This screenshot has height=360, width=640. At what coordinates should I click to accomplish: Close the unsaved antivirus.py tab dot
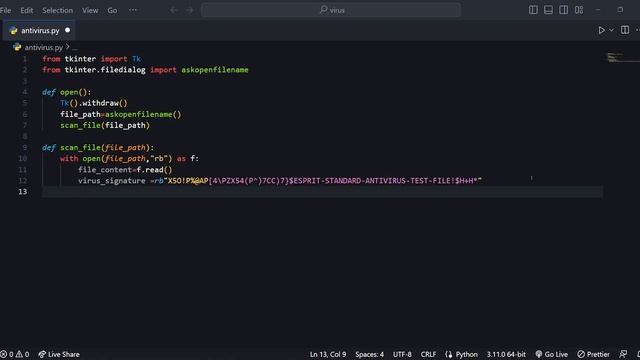coord(67,30)
